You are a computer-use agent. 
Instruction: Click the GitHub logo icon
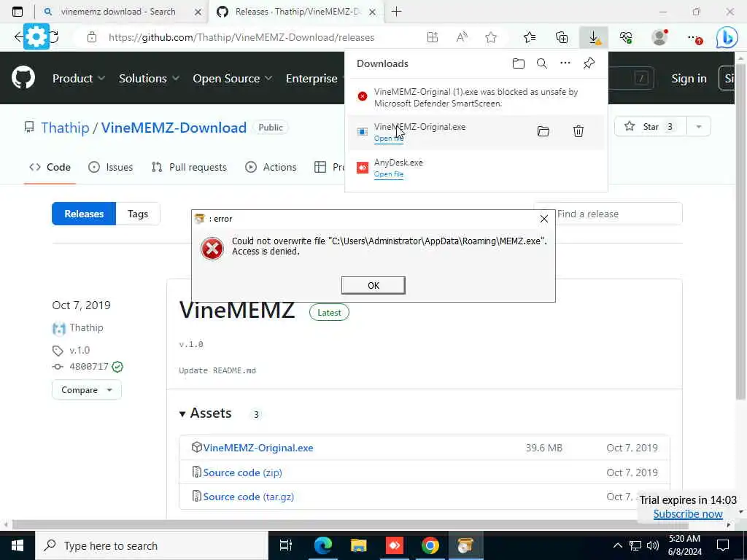click(x=23, y=78)
